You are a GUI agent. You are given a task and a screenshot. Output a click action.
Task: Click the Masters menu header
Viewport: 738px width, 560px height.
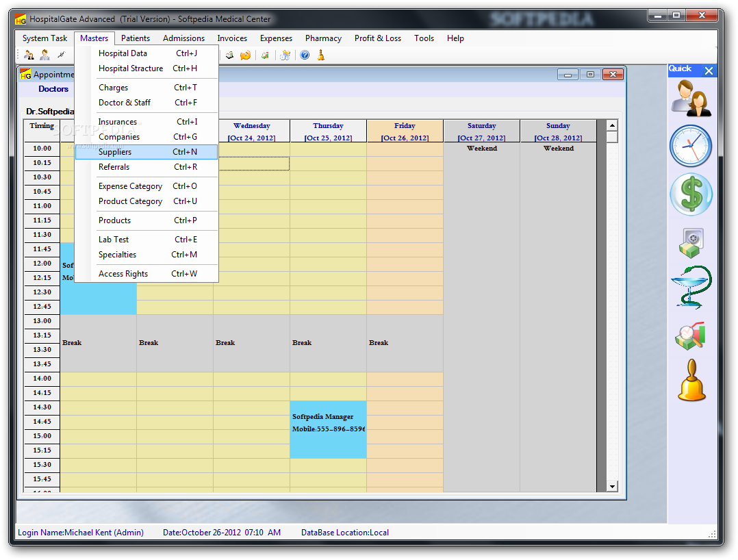click(x=94, y=38)
